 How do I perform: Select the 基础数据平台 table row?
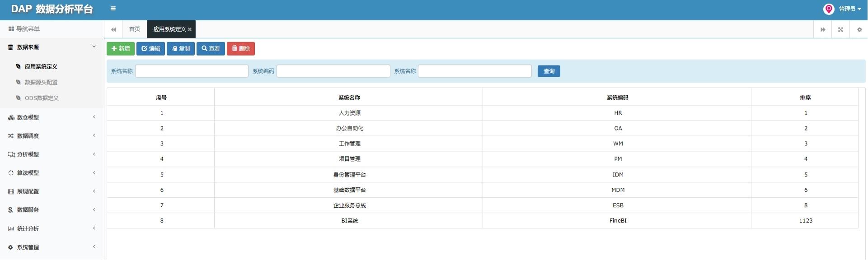[x=483, y=190]
